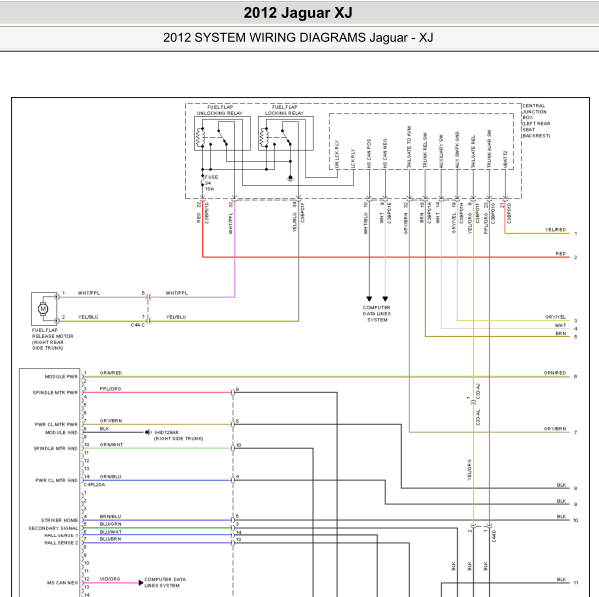Screen dimensions: 599x597
Task: Click the 'FUEL FLAP LOCKING RELAY' label
Action: pyautogui.click(x=285, y=110)
